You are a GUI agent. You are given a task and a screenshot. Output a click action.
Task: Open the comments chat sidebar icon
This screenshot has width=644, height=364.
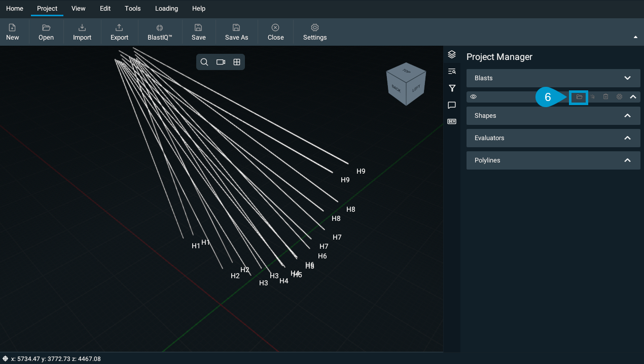[452, 105]
